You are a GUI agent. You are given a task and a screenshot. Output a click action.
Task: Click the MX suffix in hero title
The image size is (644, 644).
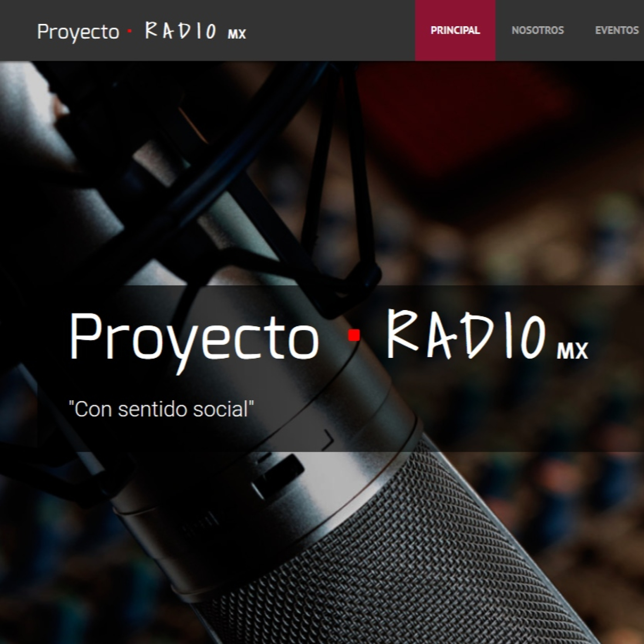573,351
